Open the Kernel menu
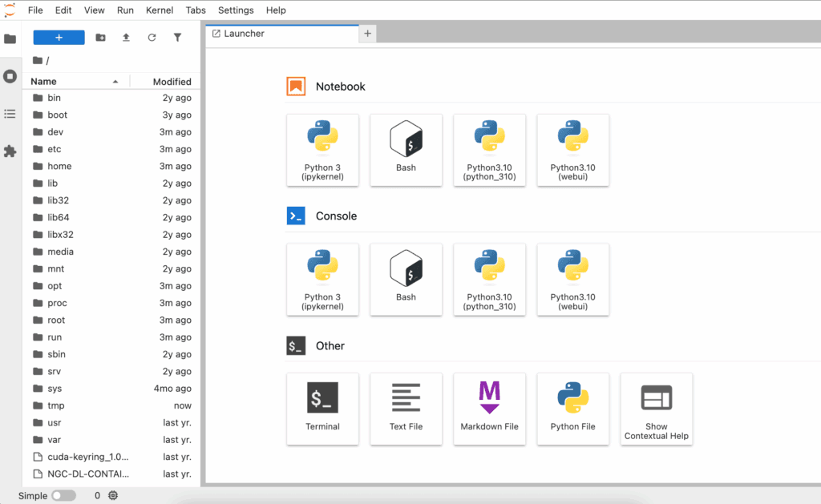This screenshot has width=821, height=504. click(x=159, y=10)
